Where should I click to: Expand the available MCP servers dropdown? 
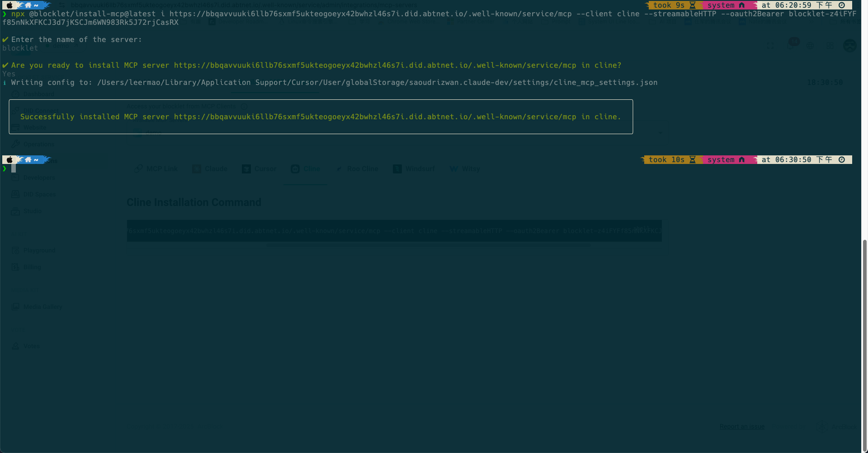[x=660, y=133]
